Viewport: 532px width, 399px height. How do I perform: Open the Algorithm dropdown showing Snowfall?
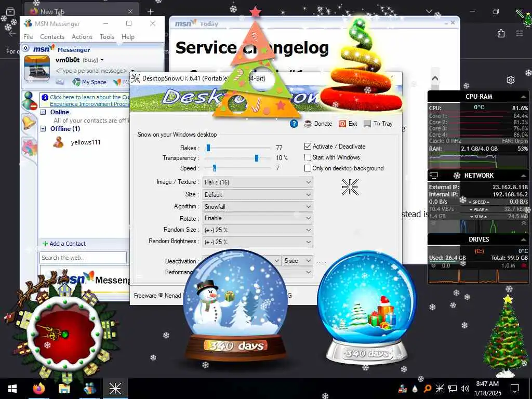click(258, 207)
